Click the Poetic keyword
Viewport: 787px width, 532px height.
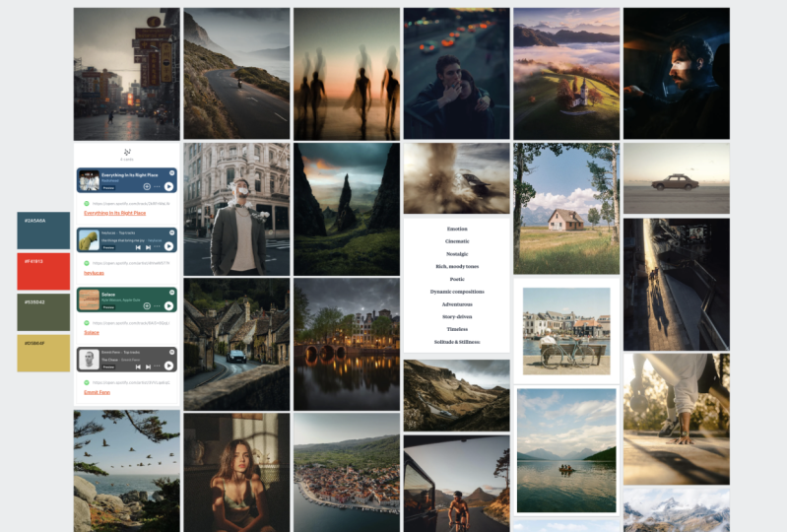457,279
